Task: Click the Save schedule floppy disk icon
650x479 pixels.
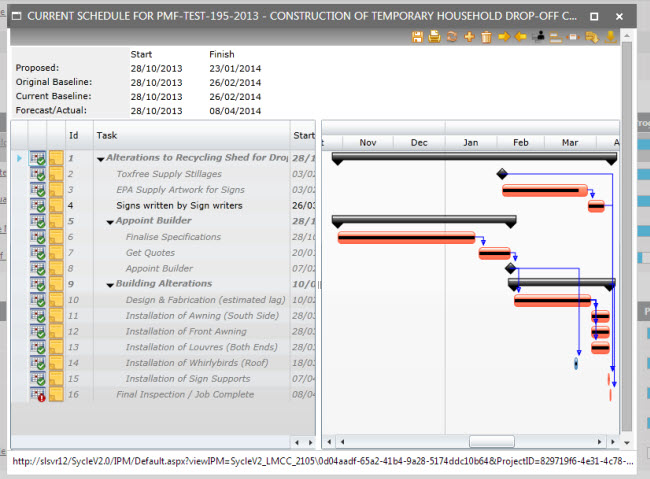Action: 418,37
